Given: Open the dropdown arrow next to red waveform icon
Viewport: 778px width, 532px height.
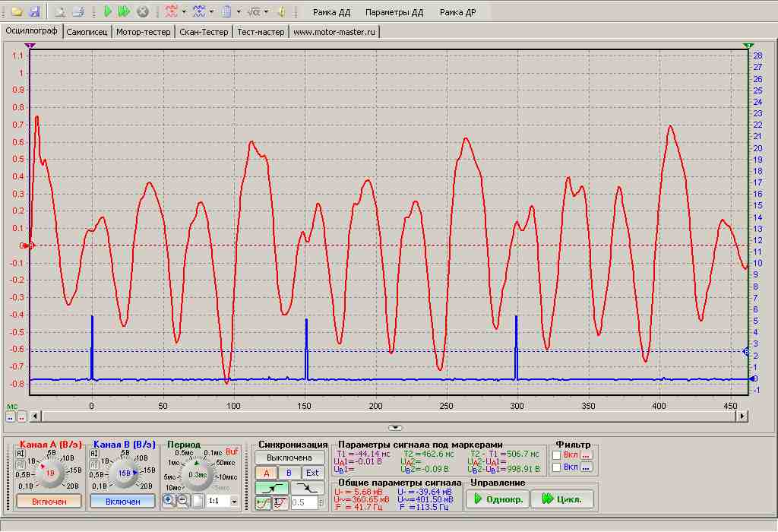Looking at the screenshot, I should 184,11.
